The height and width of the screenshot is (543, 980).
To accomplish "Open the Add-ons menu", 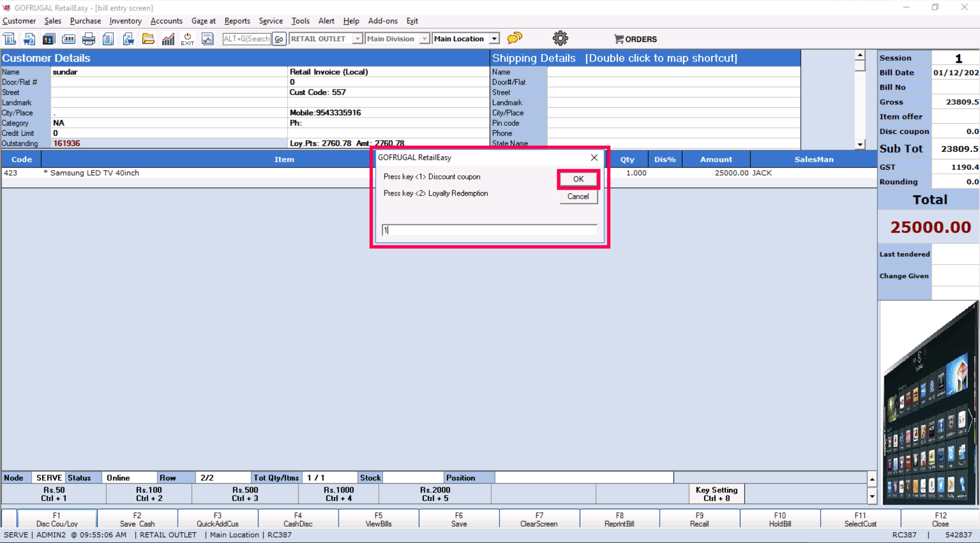I will pos(383,21).
